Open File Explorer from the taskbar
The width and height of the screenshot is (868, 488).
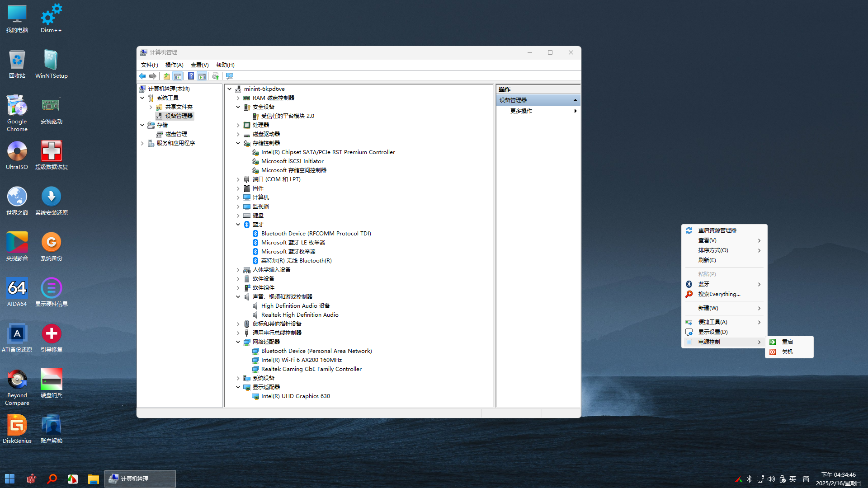[94, 479]
